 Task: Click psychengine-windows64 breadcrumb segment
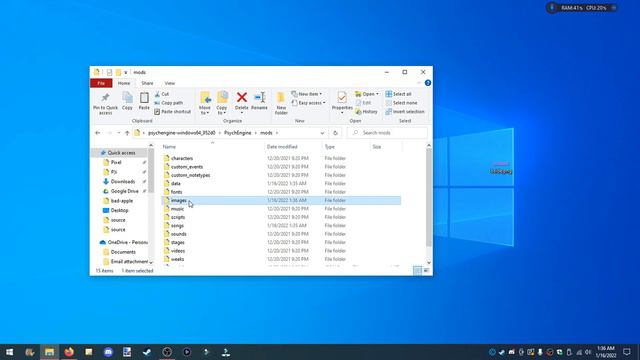pyautogui.click(x=182, y=133)
